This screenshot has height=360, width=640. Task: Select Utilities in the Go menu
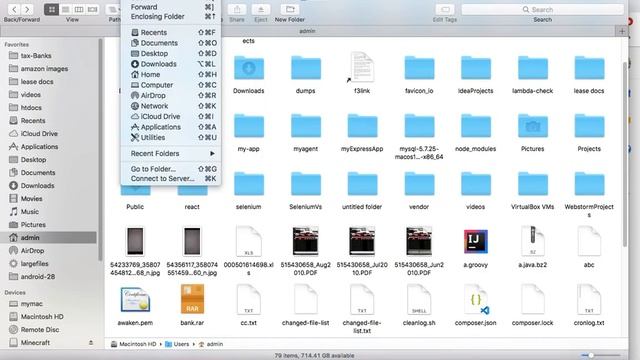(x=171, y=138)
